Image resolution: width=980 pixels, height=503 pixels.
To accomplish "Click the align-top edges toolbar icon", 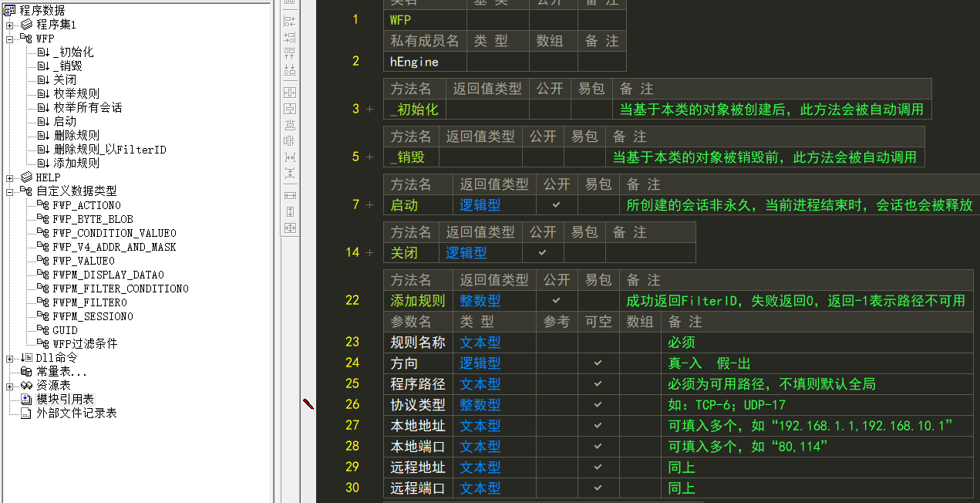I will pyautogui.click(x=290, y=53).
